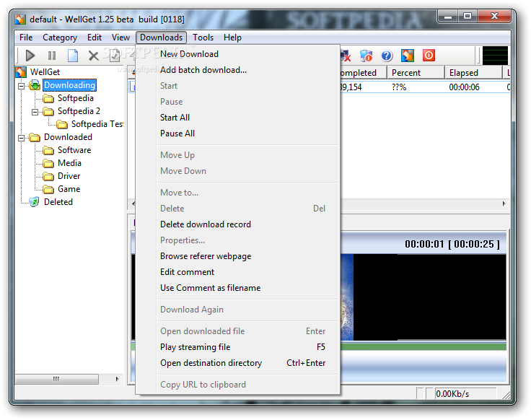Collapse the Downloaded tree node

click(21, 138)
